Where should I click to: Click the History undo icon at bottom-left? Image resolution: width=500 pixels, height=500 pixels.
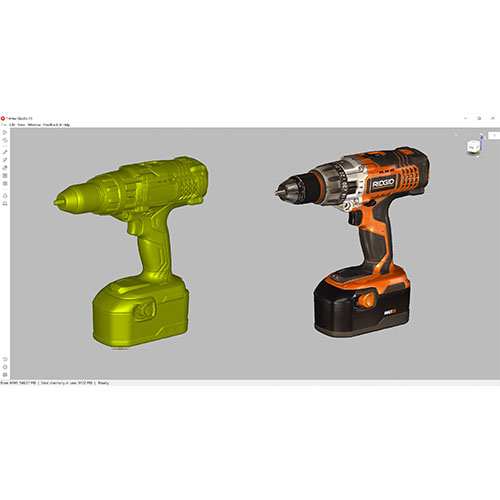[5, 359]
